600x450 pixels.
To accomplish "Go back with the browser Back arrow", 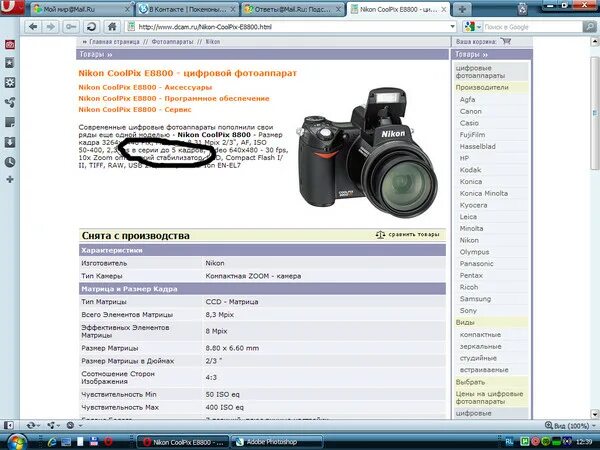I will [x=33, y=27].
